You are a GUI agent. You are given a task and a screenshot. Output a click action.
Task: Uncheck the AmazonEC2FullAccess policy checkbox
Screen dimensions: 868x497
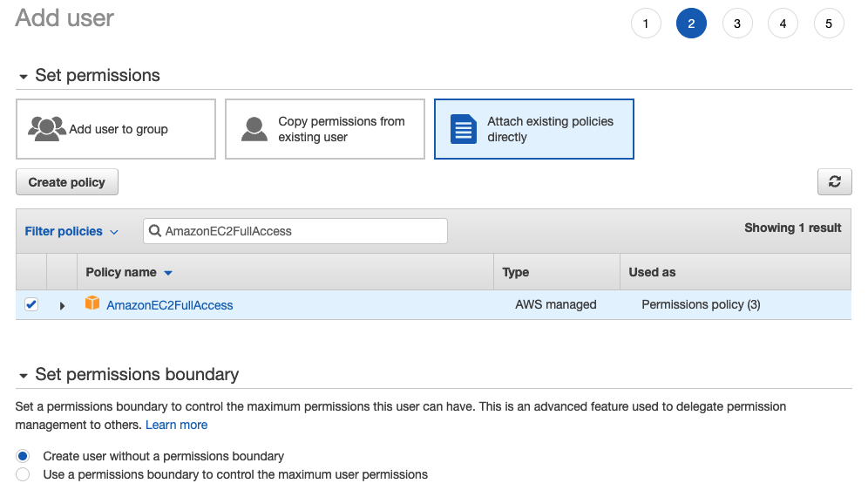(31, 304)
